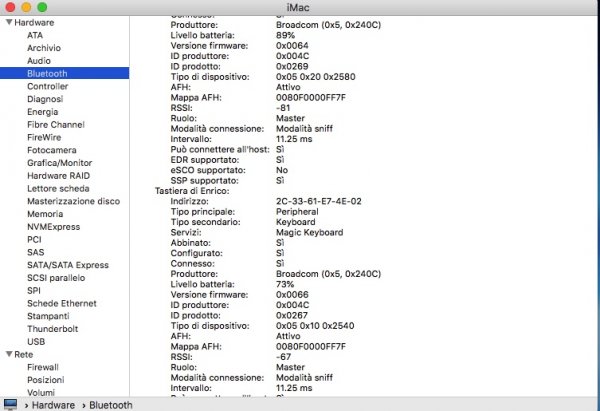Select Hardware RAID in the sidebar
This screenshot has width=600, height=411.
click(58, 176)
